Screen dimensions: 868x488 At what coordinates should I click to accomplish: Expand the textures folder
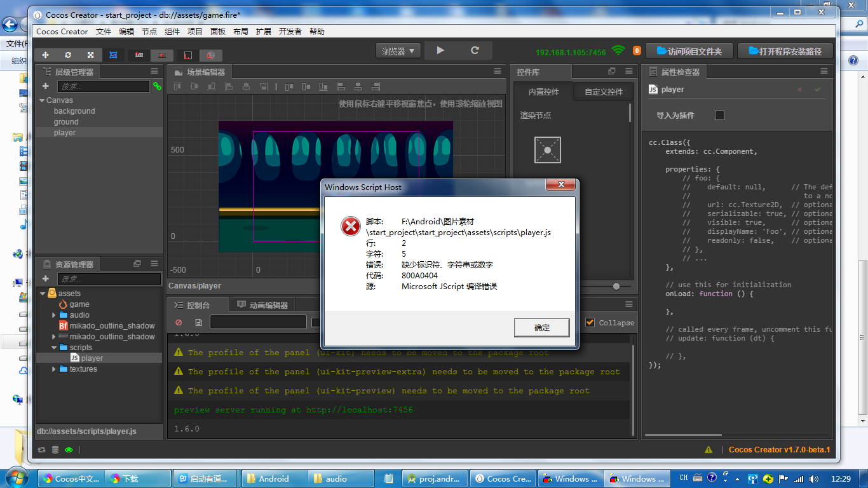click(x=54, y=369)
